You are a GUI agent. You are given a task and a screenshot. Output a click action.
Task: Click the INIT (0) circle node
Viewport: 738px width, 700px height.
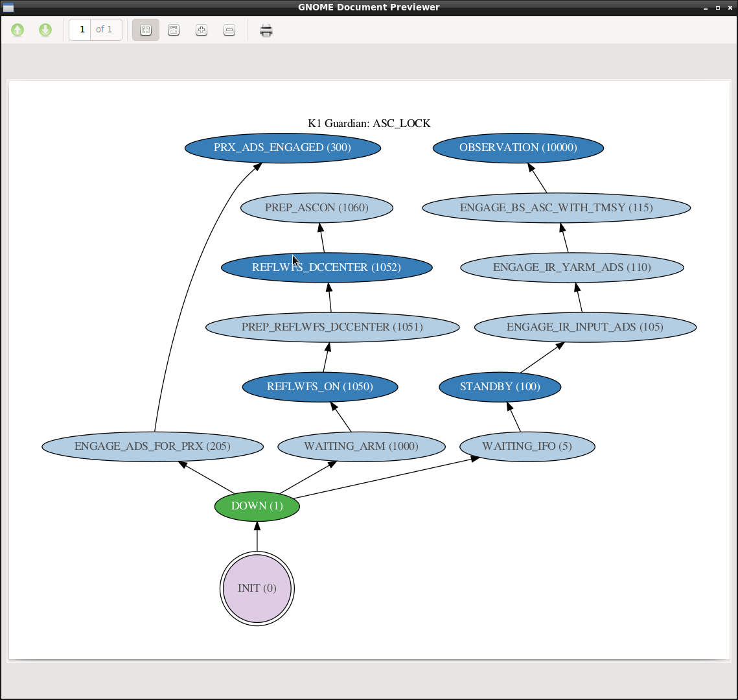[257, 589]
